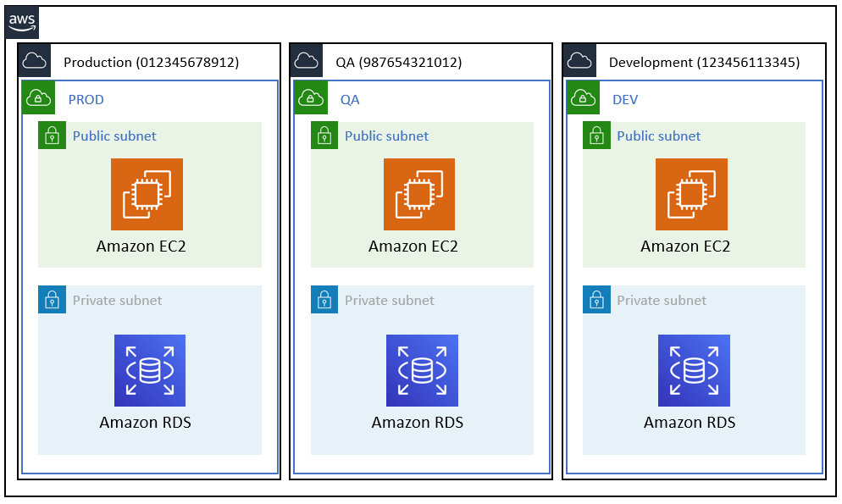This screenshot has height=504, width=842.
Task: Click the 'PROD' VPC label
Action: tap(86, 100)
